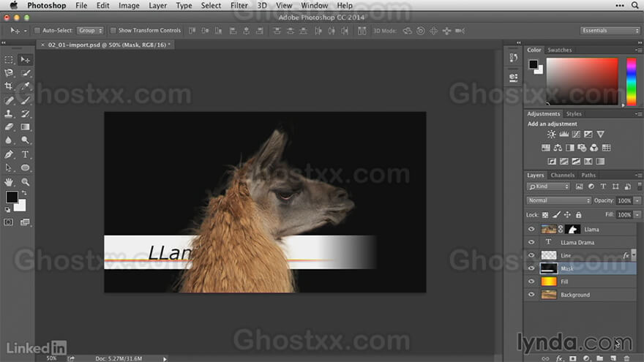Screen dimensions: 644x362
Task: Select the Hand tool
Action: coord(9,181)
